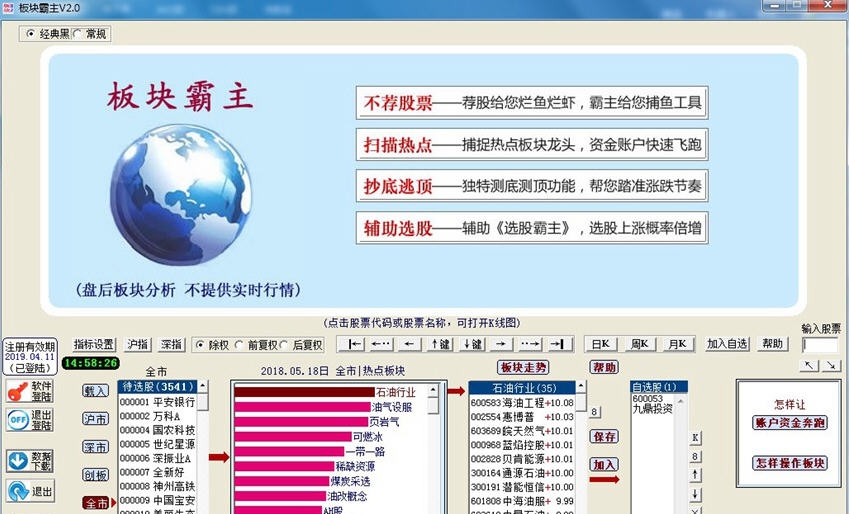
Task: Click the 数据下载 download icon button
Action: point(30,461)
